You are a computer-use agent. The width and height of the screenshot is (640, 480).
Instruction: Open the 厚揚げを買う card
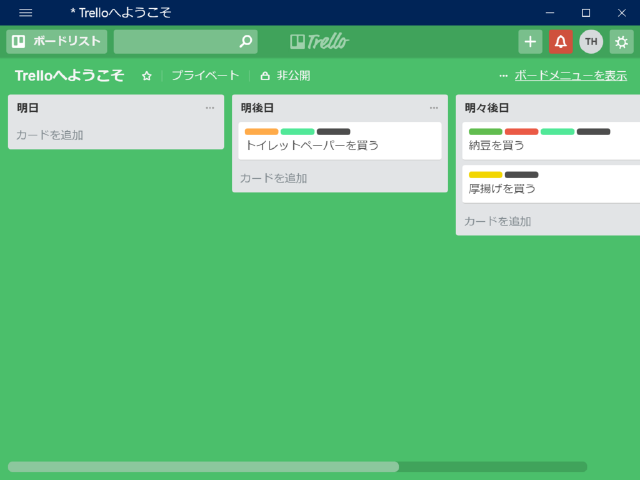coord(551,184)
